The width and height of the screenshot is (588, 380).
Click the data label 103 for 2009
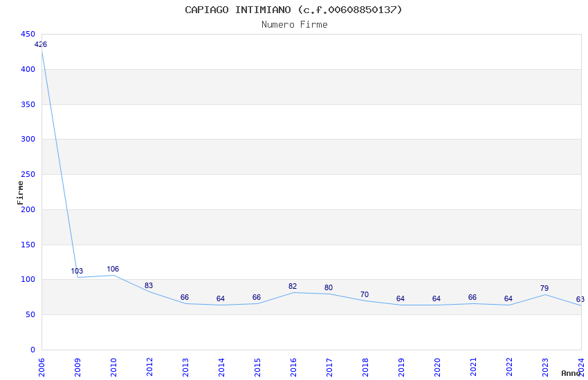click(77, 271)
